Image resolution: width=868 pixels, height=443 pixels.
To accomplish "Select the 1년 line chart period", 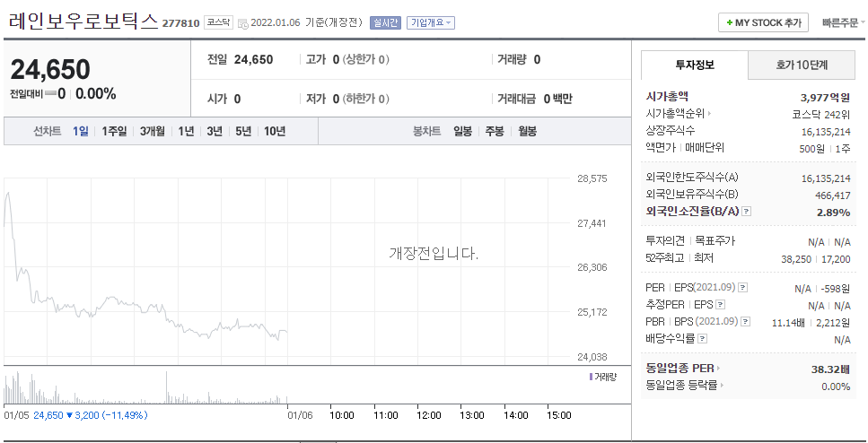I will pos(186,132).
